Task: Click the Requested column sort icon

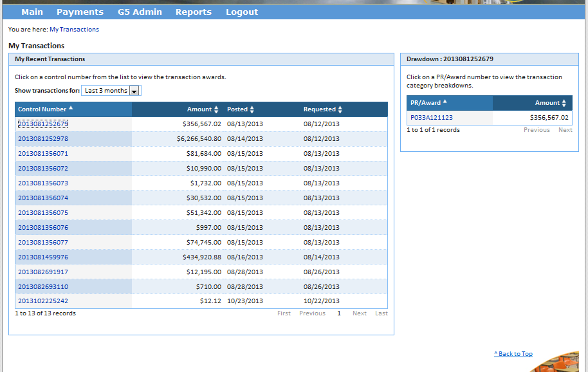Action: pos(340,109)
